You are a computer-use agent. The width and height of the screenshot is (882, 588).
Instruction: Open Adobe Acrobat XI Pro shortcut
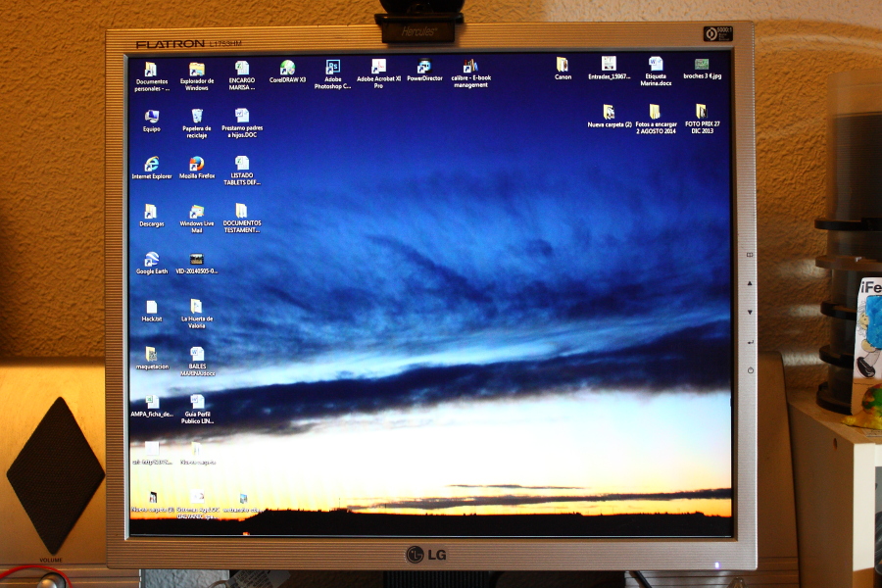click(x=378, y=73)
